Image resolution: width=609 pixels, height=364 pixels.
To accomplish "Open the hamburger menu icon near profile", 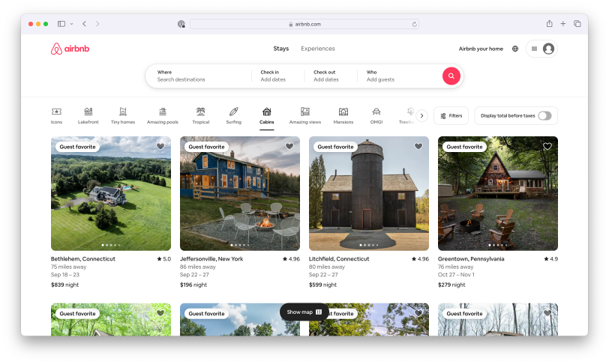I will click(x=535, y=49).
